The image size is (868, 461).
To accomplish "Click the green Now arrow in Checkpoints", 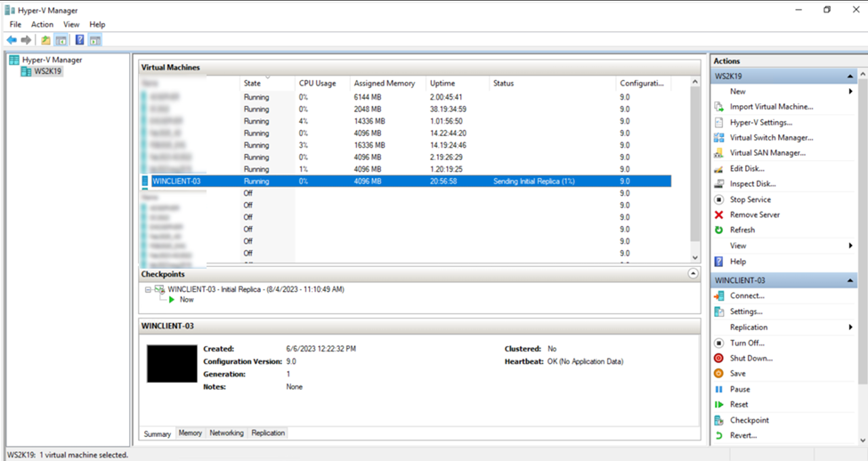I will coord(172,299).
